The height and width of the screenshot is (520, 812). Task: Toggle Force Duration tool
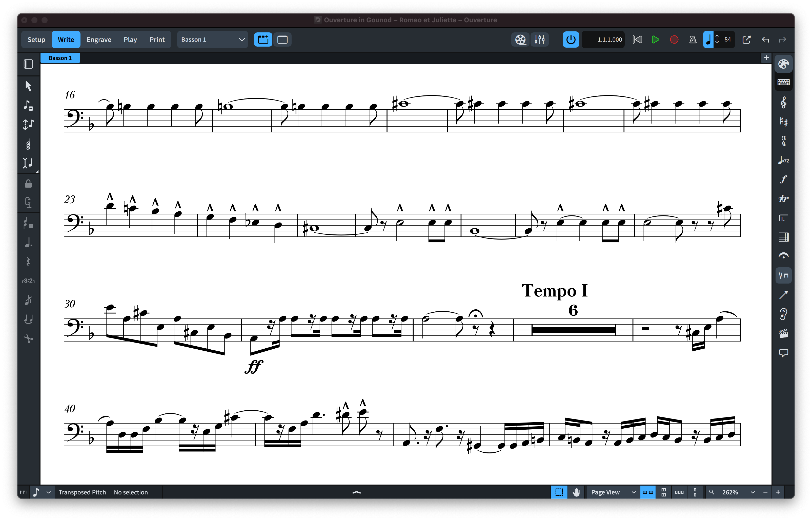(28, 203)
